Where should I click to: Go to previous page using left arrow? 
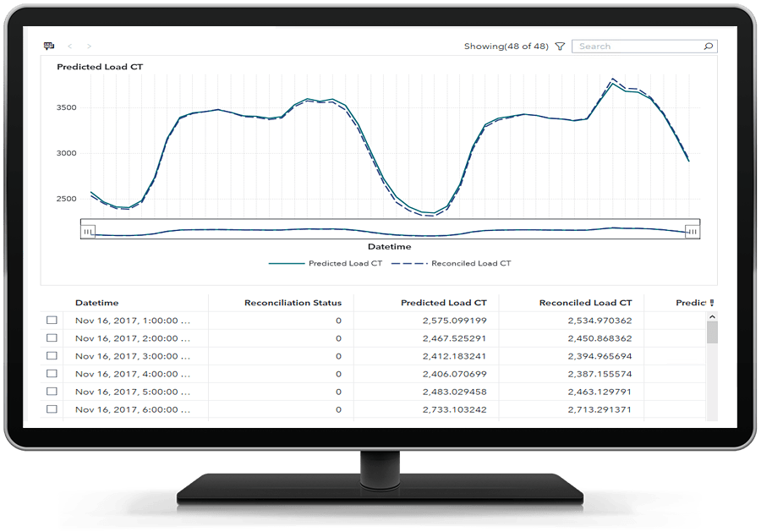tap(70, 47)
